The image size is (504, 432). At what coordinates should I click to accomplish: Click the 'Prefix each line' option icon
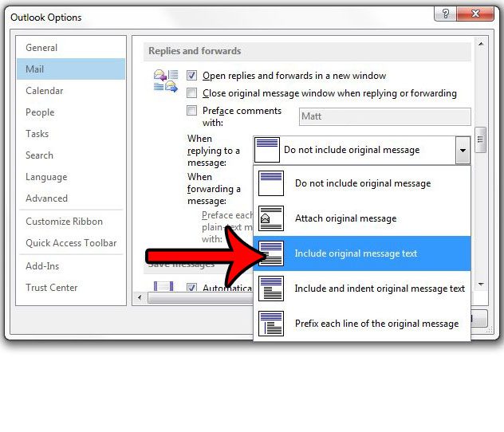coord(271,324)
